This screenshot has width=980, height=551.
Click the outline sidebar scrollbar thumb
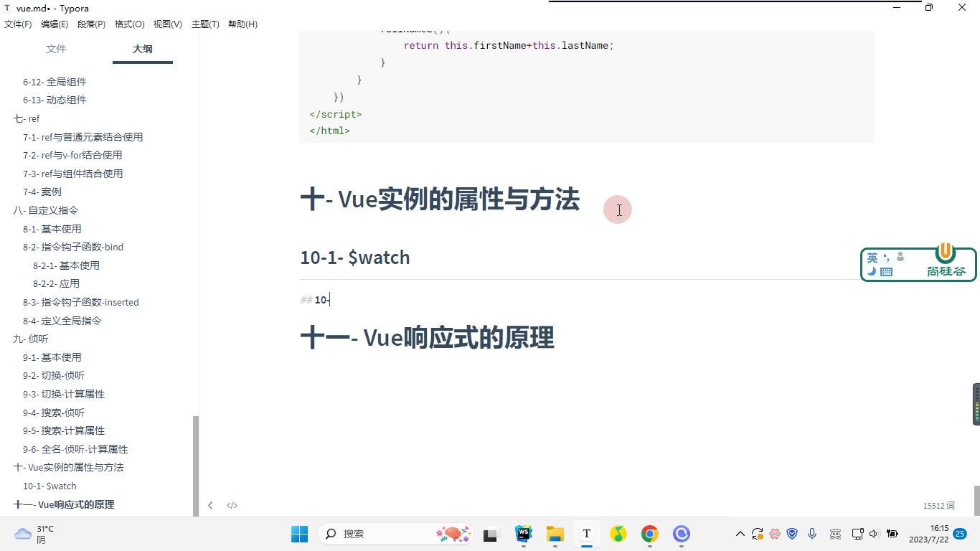[x=196, y=465]
